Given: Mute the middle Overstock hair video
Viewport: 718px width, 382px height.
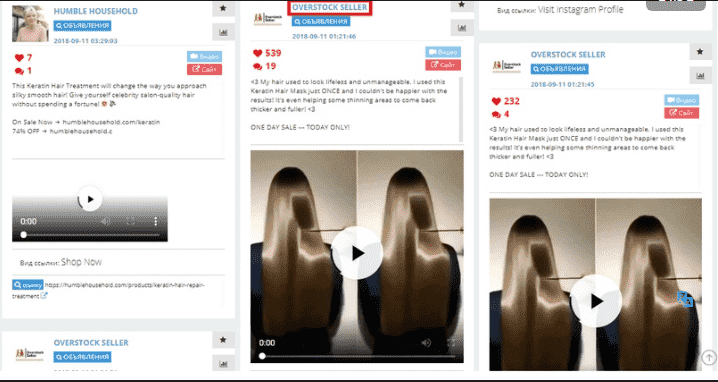Looking at the screenshot, I should click(426, 343).
